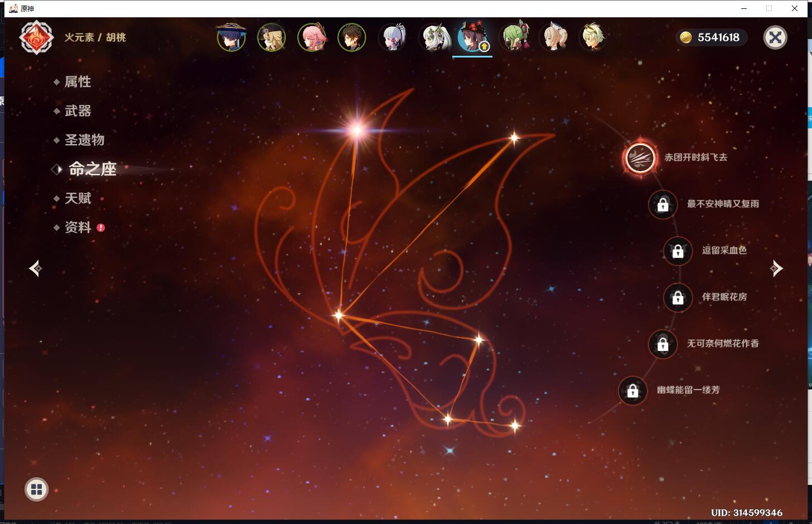Click the locked constellation icon 逗留采血色

click(678, 251)
